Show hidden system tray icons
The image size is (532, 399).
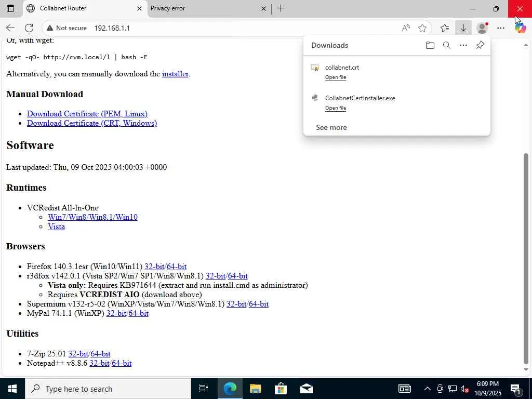click(428, 389)
